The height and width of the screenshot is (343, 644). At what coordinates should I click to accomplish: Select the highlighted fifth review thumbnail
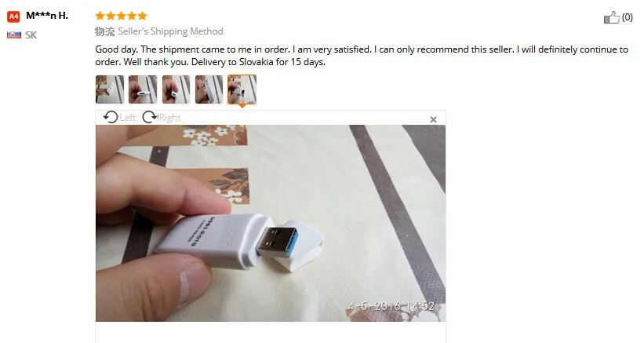(x=242, y=89)
